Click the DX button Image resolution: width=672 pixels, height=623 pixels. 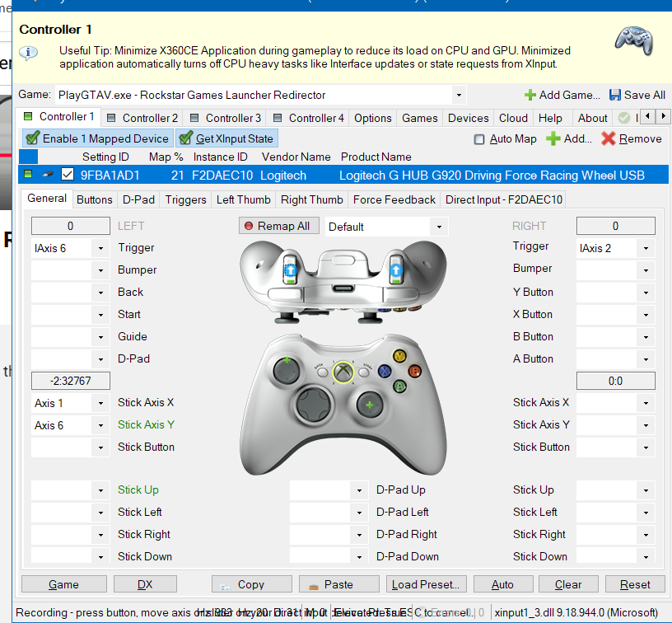point(145,584)
